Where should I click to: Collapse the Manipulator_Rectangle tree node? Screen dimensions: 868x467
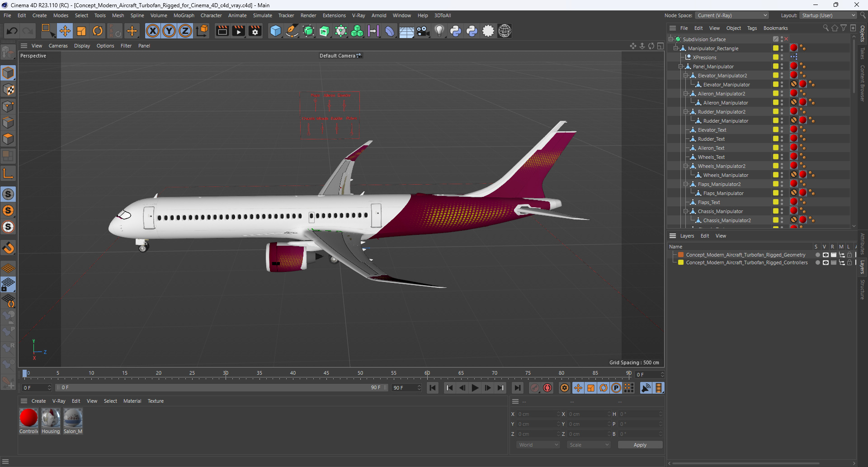coord(676,48)
